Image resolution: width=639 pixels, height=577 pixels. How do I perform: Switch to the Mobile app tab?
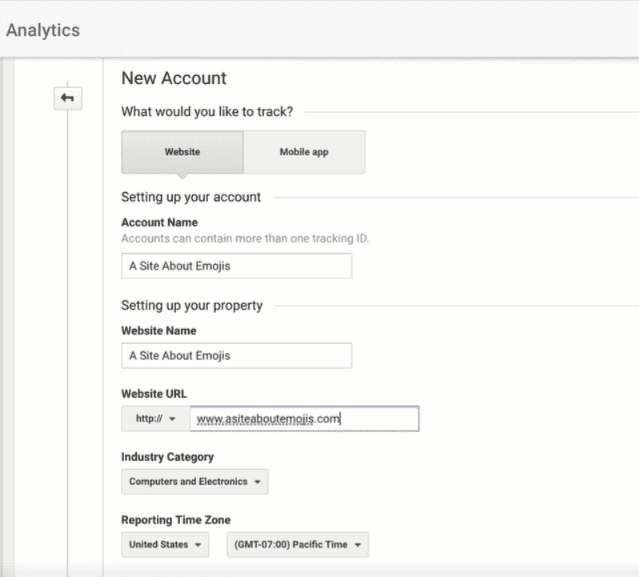coord(304,152)
